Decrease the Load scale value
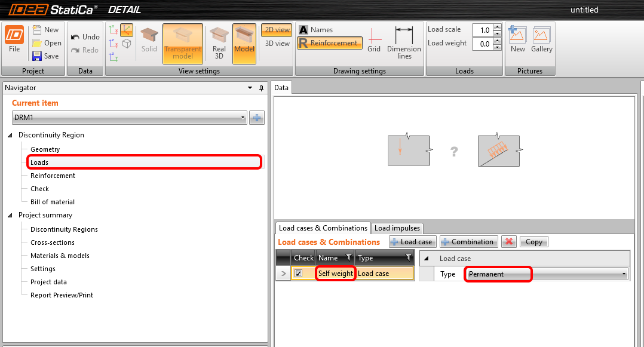Screen dimensions: 644x347 498,33
